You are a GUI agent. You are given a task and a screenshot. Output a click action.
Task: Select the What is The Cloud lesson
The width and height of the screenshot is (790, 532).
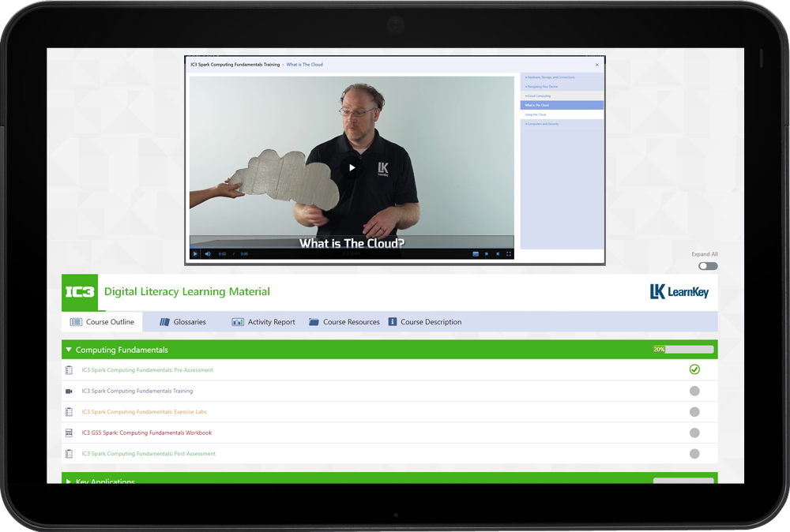coord(562,105)
